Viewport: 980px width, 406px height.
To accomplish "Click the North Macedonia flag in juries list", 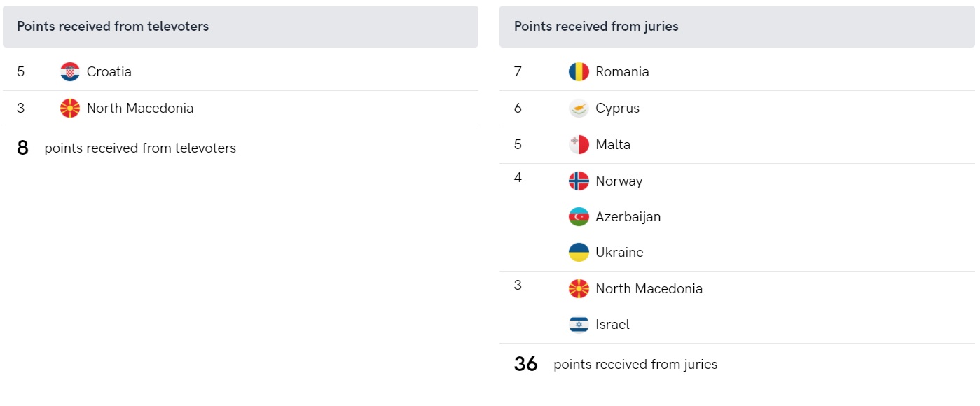I will pos(579,288).
